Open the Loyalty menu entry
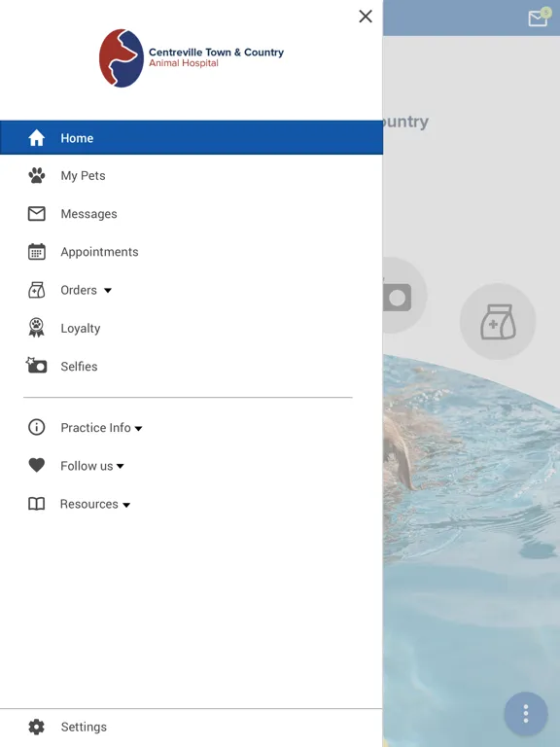The height and width of the screenshot is (747, 560). pyautogui.click(x=81, y=329)
